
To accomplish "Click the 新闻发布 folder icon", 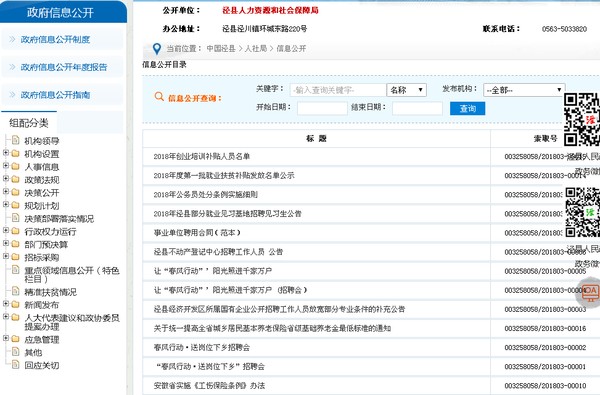I will (15, 305).
